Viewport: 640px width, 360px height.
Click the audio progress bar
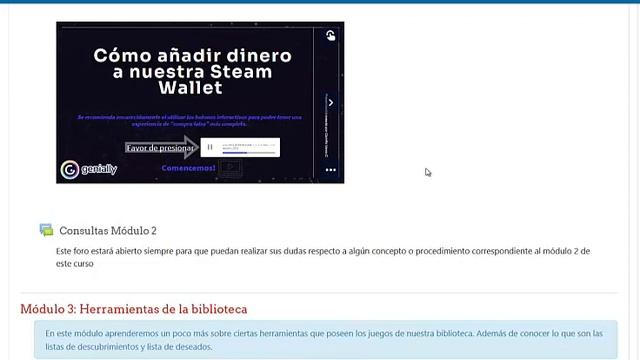pyautogui.click(x=249, y=153)
